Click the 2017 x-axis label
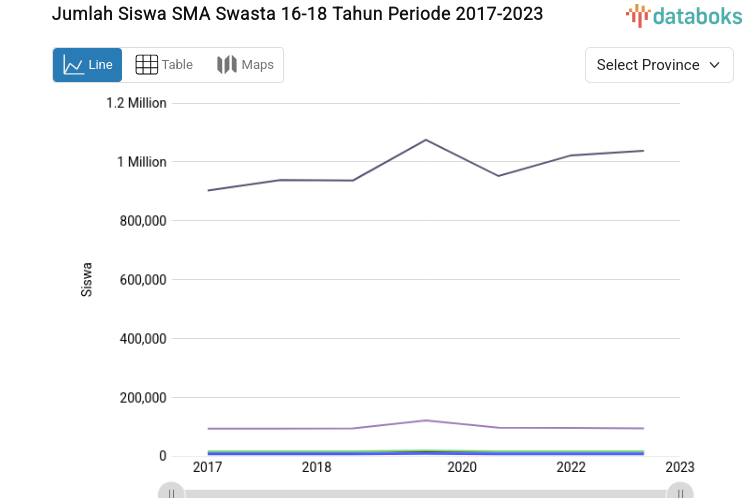 point(208,467)
